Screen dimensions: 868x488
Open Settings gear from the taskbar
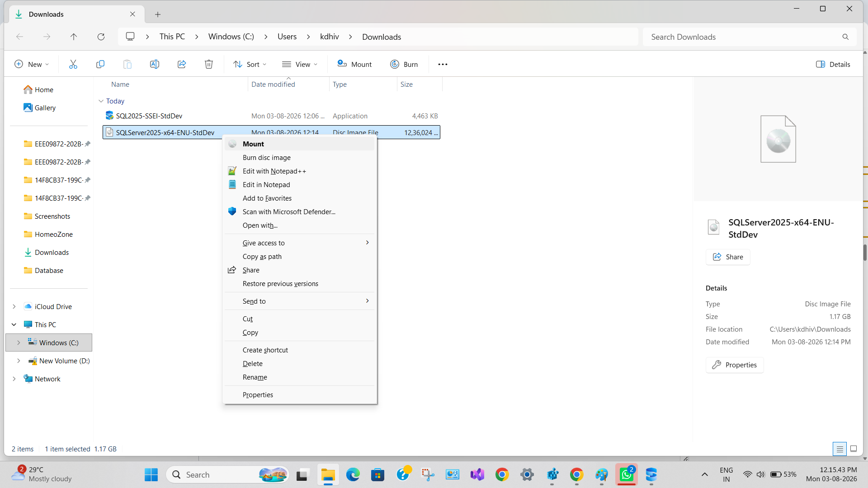pos(527,474)
